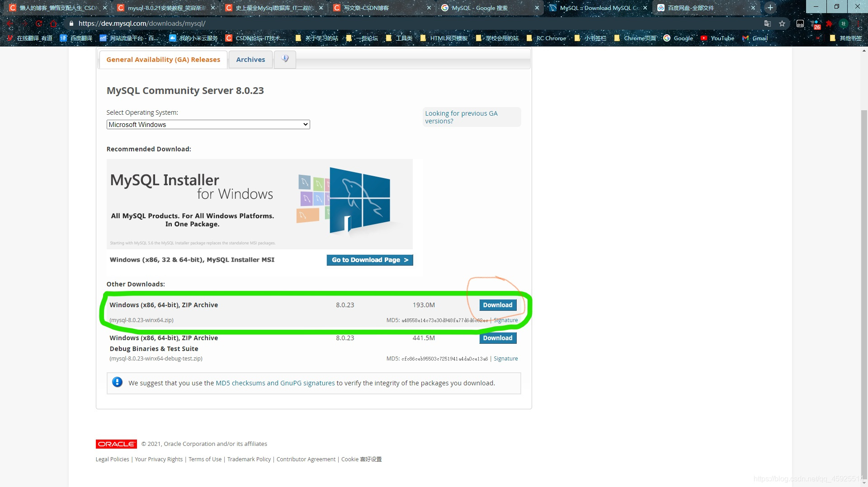Open Signature link for mysql-8.0.23-winx64.zip
This screenshot has height=487, width=868.
coord(505,320)
